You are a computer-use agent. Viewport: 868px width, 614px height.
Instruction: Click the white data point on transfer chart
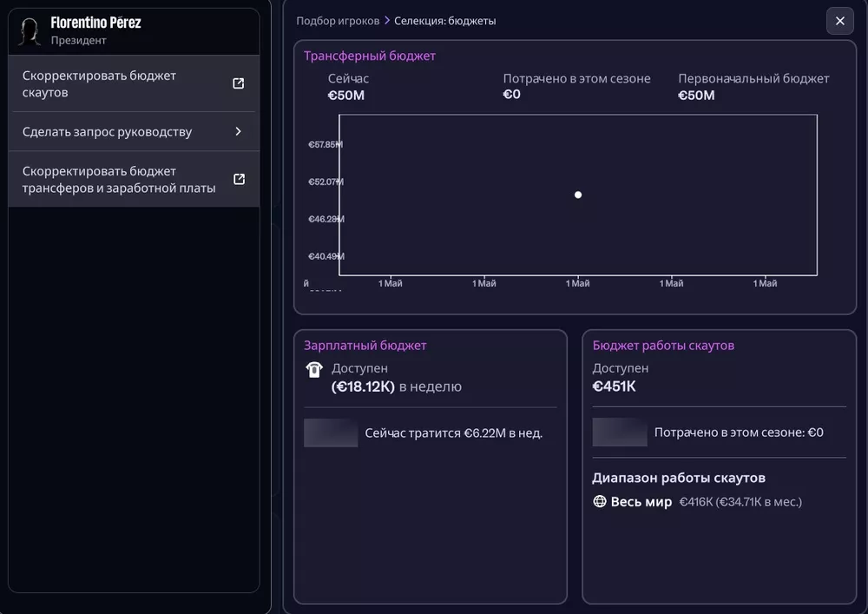[x=578, y=195]
